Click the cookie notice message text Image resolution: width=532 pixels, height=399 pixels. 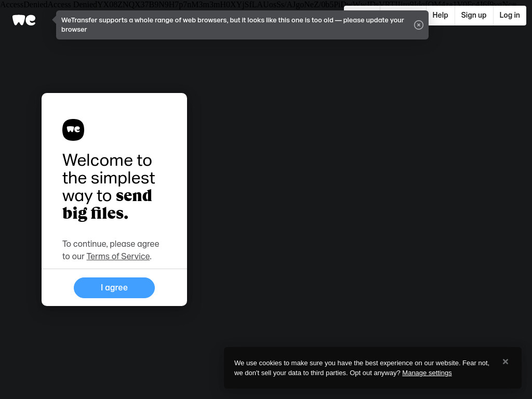coord(362,368)
